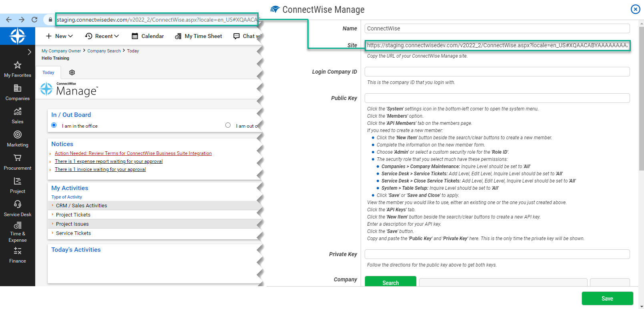Open the Companies building icon
Screen dimensions: 644x309
pyautogui.click(x=18, y=88)
